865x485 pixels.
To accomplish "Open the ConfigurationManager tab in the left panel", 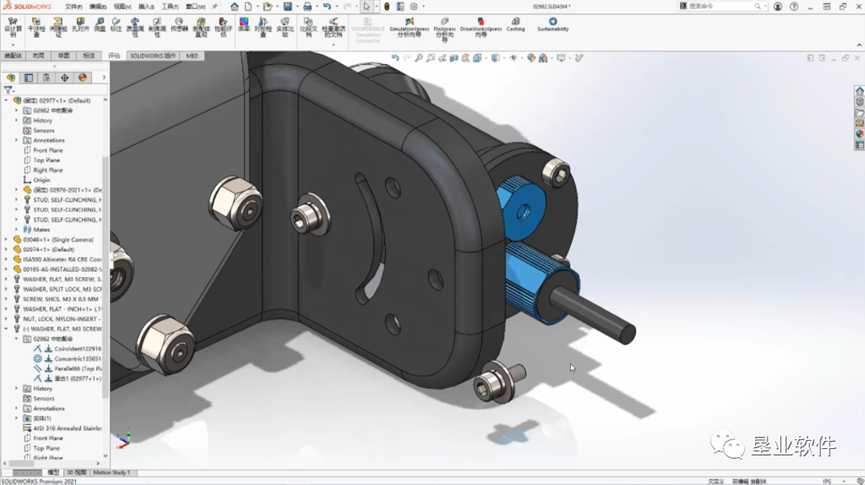I will click(x=47, y=77).
